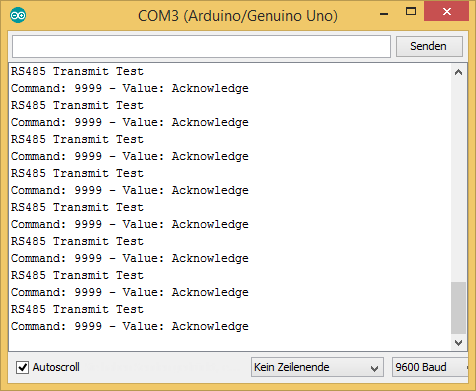Screen dimensions: 476x391
Task: Click the first RS485 Transmit Test line
Action: (77, 71)
